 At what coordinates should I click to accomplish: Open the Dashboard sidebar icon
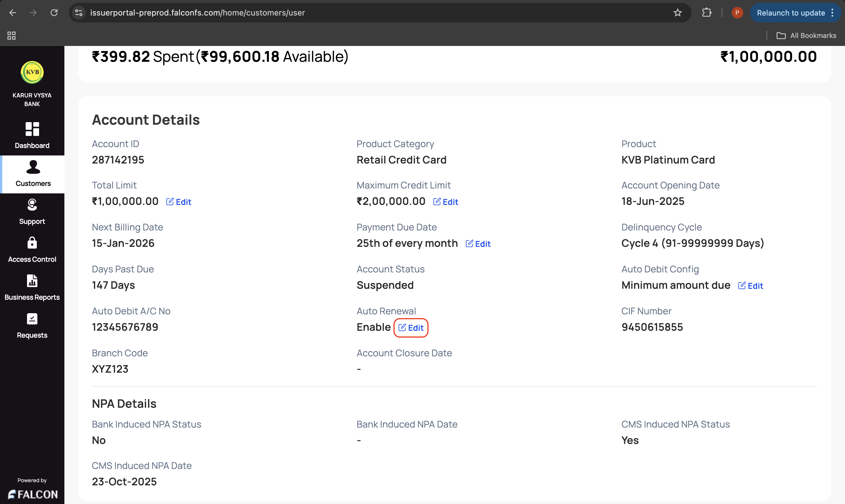pos(32,129)
